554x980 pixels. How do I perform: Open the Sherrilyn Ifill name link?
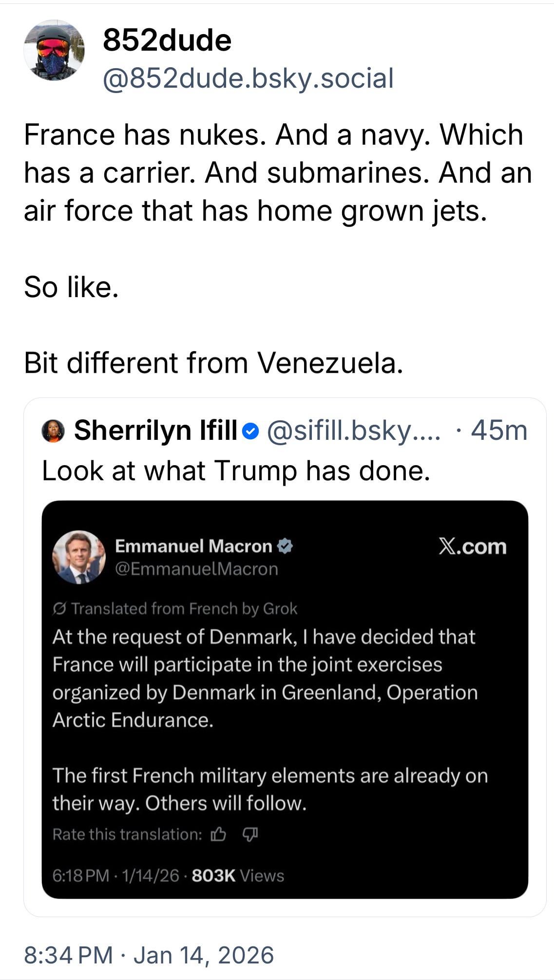(155, 431)
